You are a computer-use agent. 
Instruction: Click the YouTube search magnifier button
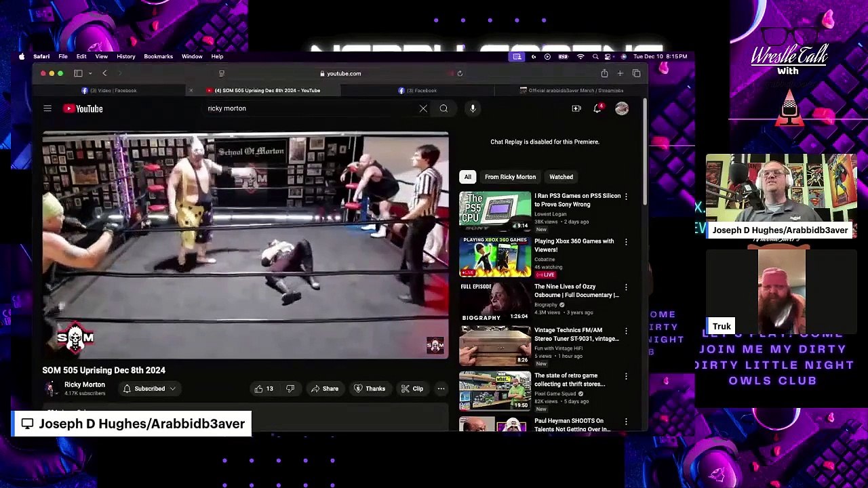[443, 108]
